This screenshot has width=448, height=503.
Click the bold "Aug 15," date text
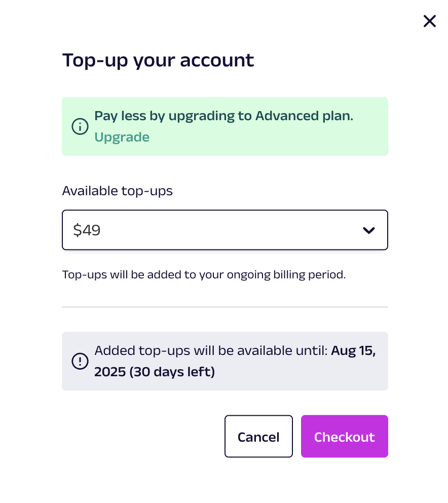click(x=353, y=350)
